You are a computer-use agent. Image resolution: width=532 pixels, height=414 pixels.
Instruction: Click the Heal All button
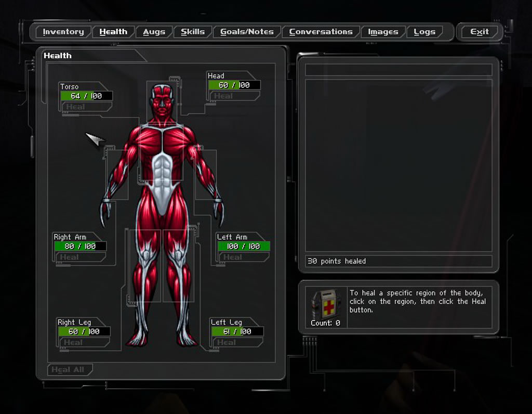coord(68,370)
